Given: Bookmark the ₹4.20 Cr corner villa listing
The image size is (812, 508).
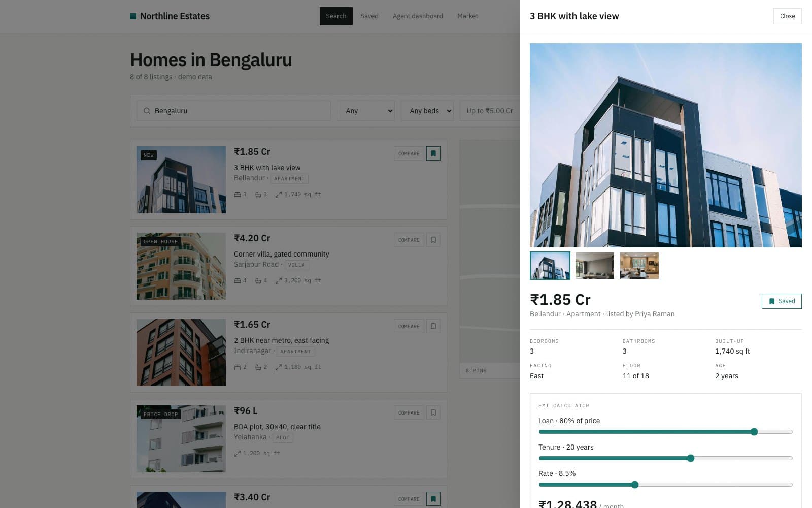Looking at the screenshot, I should pyautogui.click(x=433, y=240).
